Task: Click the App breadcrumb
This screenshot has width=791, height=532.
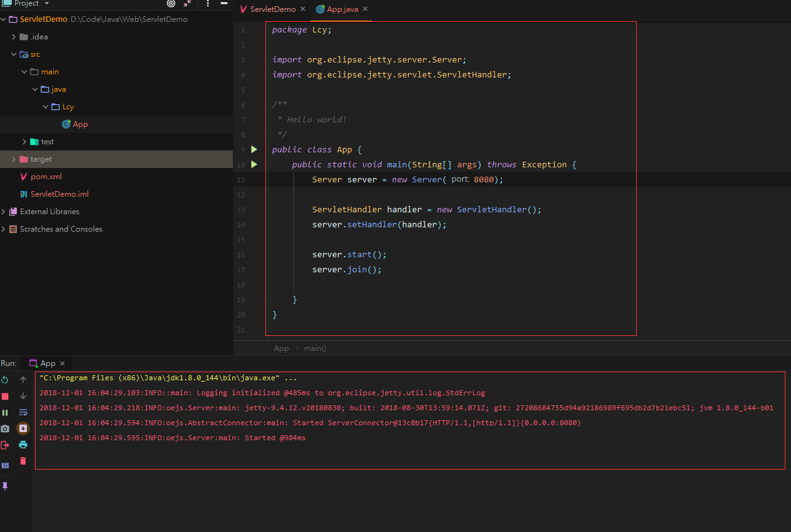Action: tap(282, 348)
